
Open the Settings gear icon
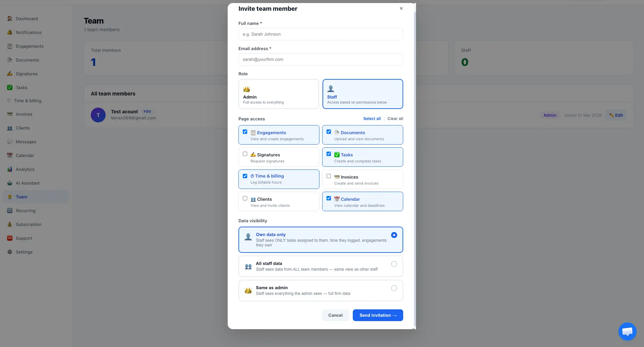[9, 252]
